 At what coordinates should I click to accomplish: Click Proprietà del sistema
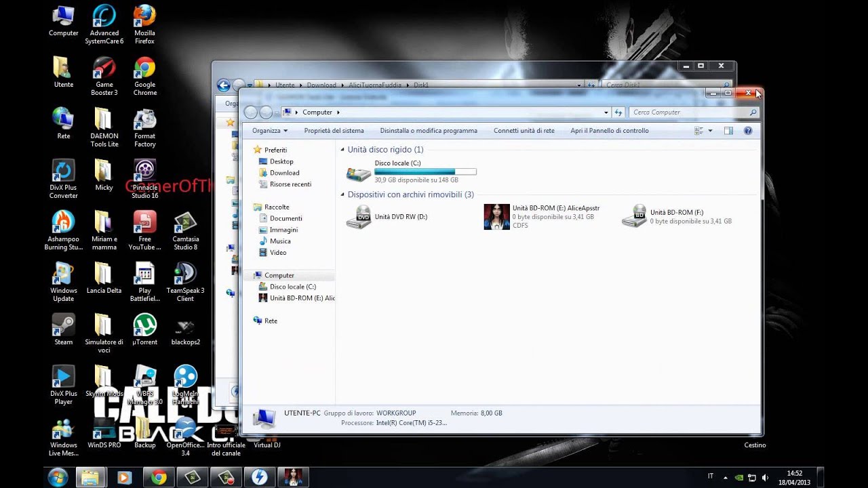pos(334,131)
